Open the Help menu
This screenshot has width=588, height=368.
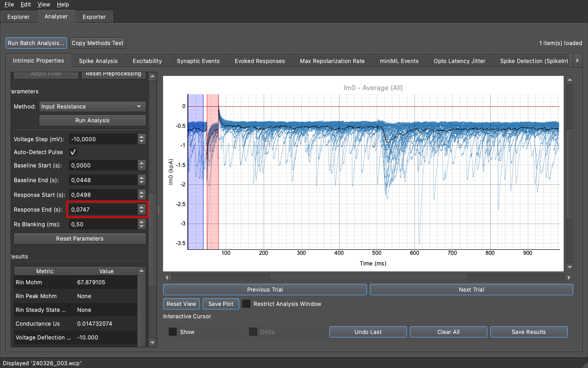(63, 5)
